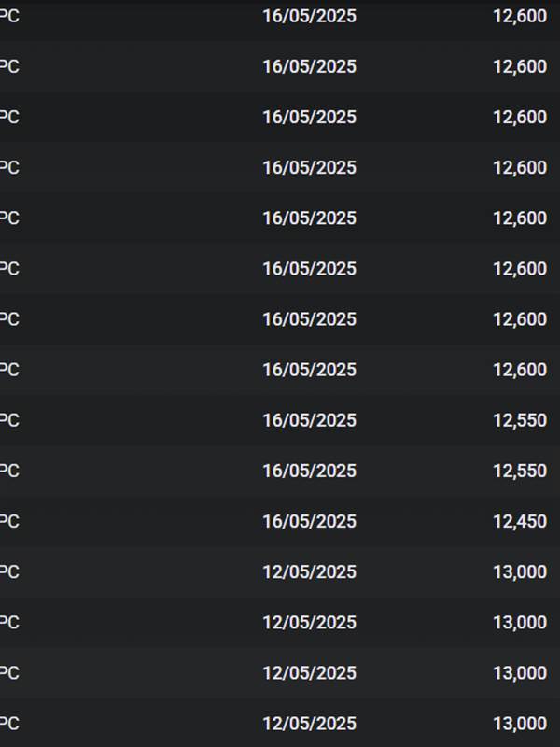Select the first 12,550 value
The width and height of the screenshot is (560, 747).
point(520,420)
